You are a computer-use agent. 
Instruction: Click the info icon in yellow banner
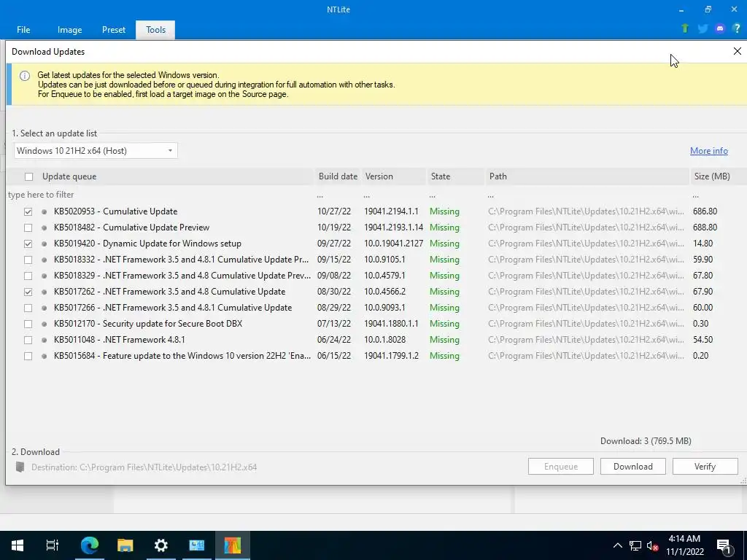25,76
